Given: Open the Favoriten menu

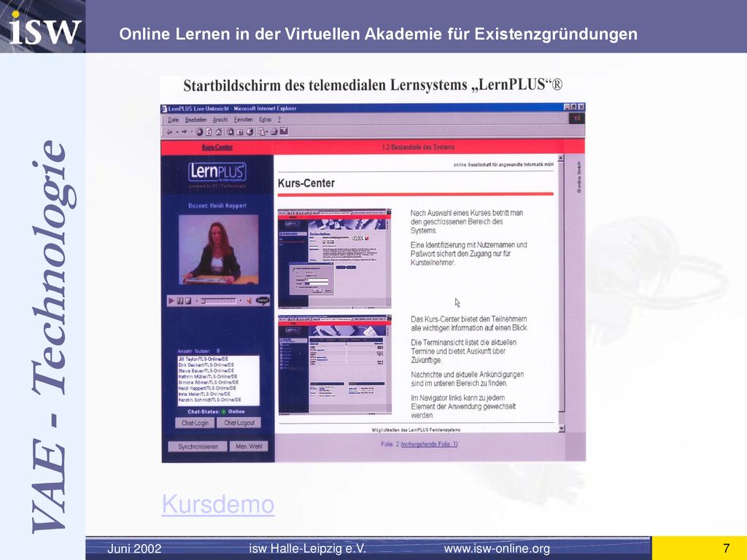Looking at the screenshot, I should [x=244, y=120].
